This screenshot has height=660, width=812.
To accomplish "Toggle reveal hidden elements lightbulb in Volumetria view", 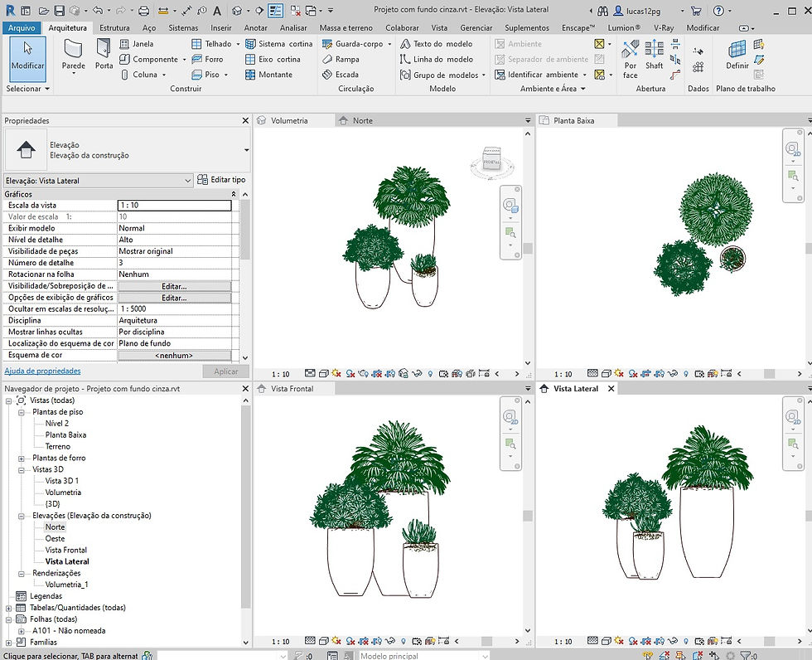I will click(430, 373).
